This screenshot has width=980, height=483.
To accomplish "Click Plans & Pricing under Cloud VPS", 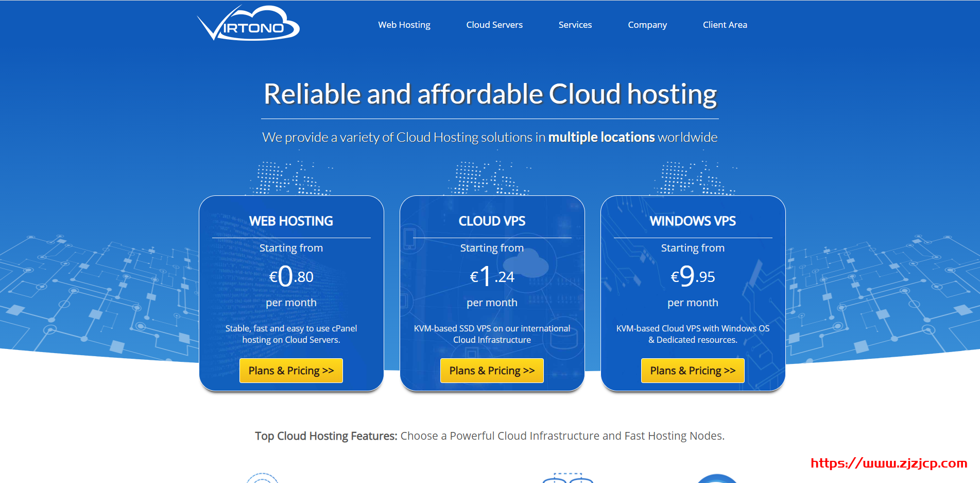I will (x=492, y=371).
